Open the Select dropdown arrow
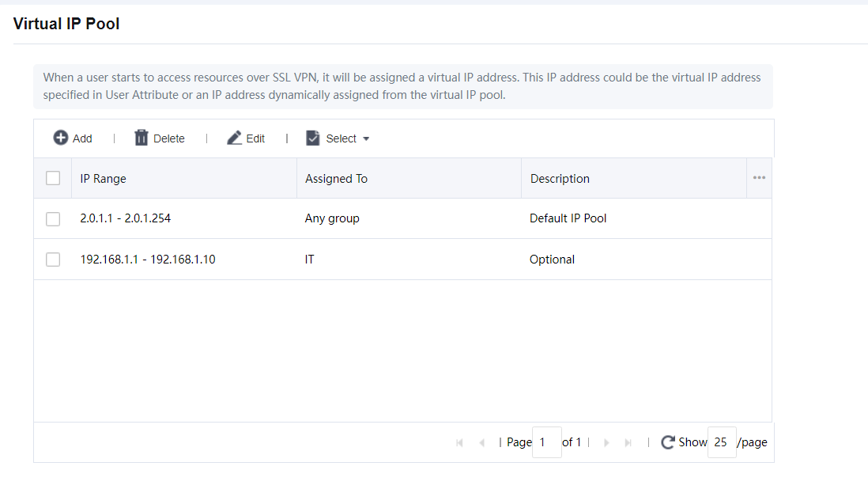The image size is (868, 489). (x=366, y=138)
